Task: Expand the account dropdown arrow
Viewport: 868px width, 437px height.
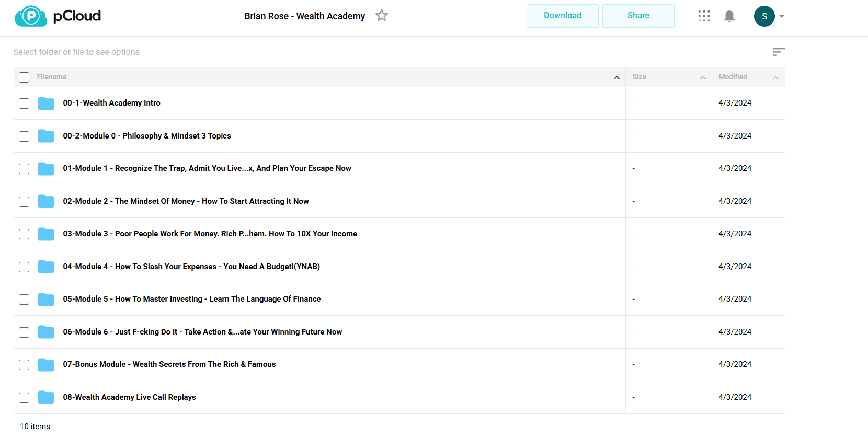Action: [782, 16]
